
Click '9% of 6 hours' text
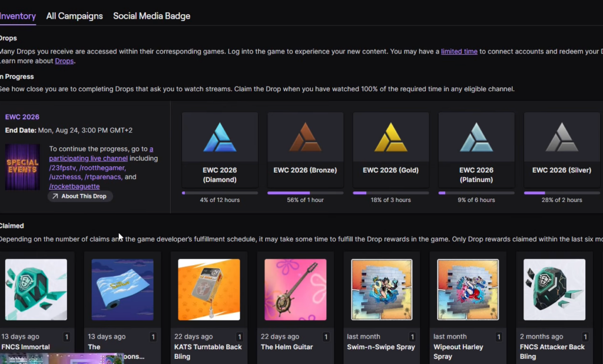pos(476,200)
